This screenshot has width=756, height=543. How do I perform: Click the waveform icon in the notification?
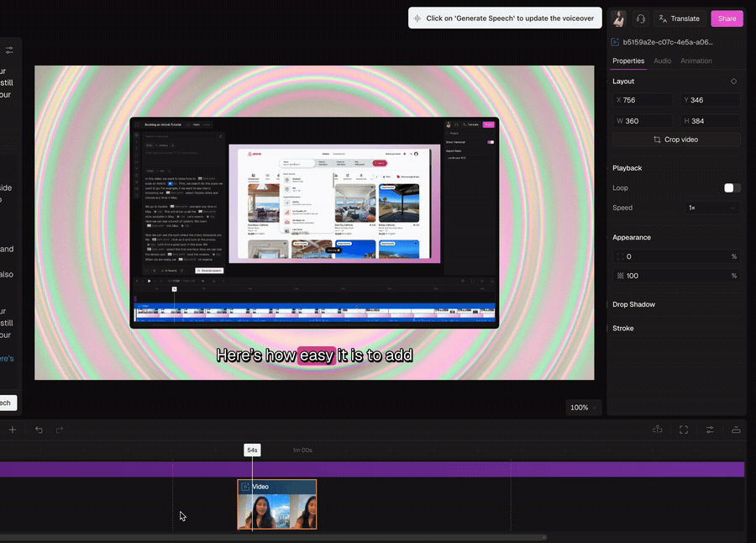[417, 18]
